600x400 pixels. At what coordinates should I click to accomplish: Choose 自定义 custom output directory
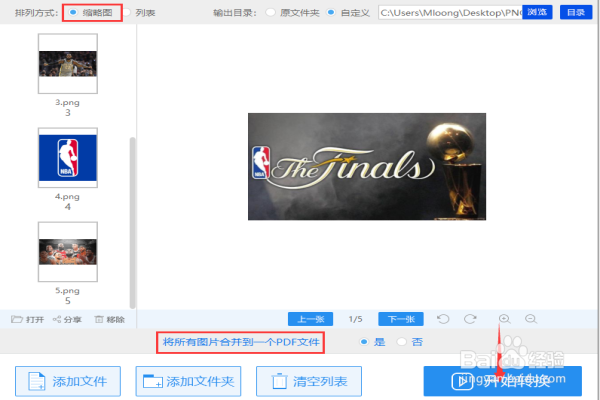(x=331, y=13)
